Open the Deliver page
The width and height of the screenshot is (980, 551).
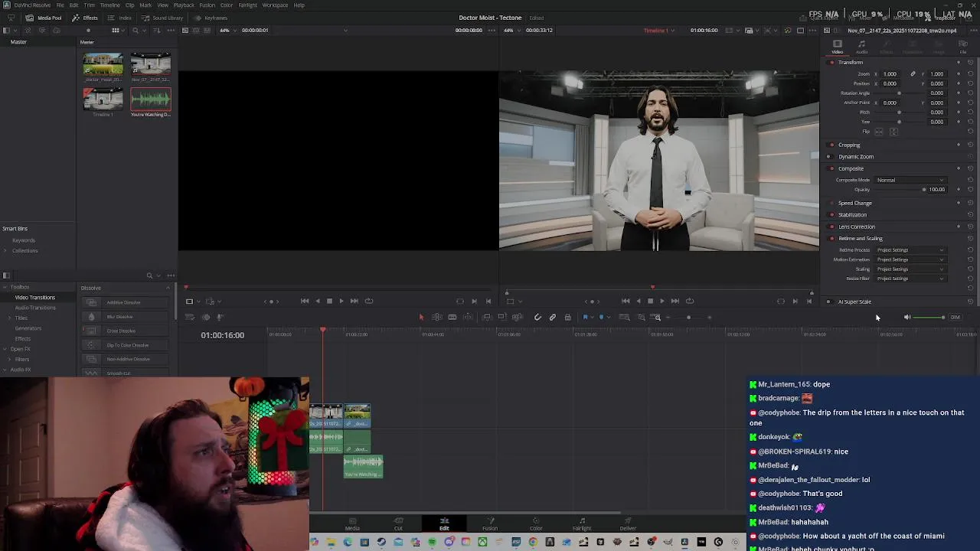point(628,523)
